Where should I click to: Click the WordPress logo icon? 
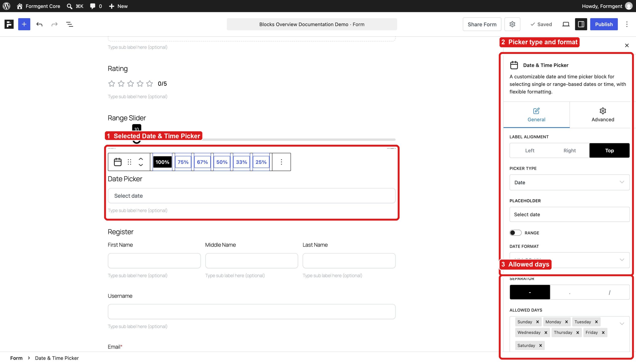pyautogui.click(x=6, y=6)
